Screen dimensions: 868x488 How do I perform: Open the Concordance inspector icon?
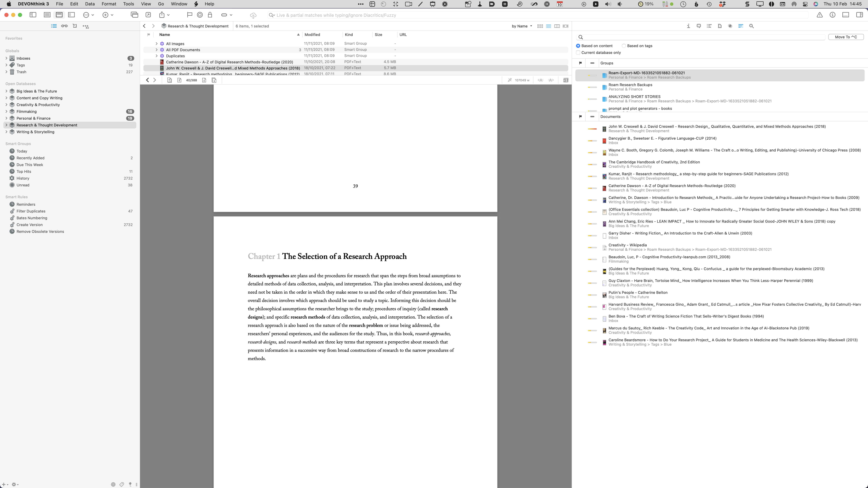tap(730, 26)
